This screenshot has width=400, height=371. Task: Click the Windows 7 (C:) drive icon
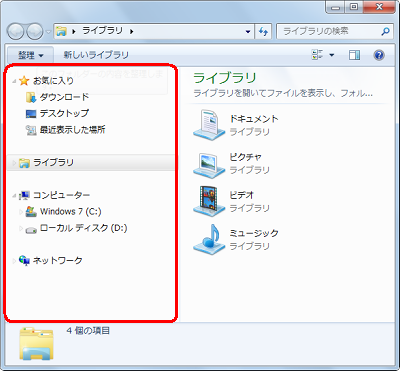click(31, 212)
